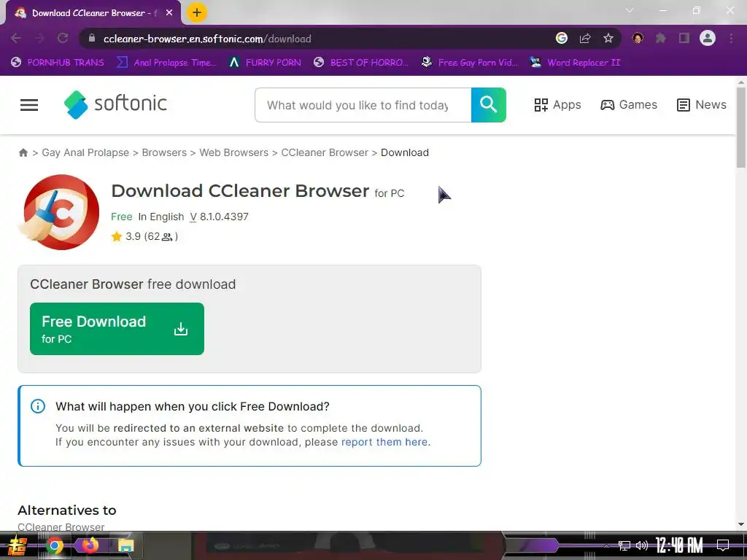Image resolution: width=747 pixels, height=560 pixels.
Task: Open the tab search chevron
Action: (x=630, y=10)
